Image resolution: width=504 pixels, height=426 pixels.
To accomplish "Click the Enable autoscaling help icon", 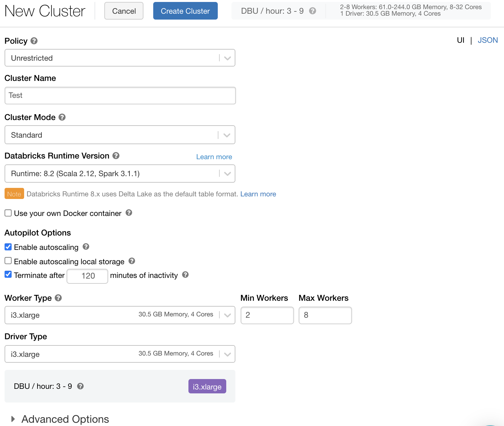I will [x=86, y=247].
